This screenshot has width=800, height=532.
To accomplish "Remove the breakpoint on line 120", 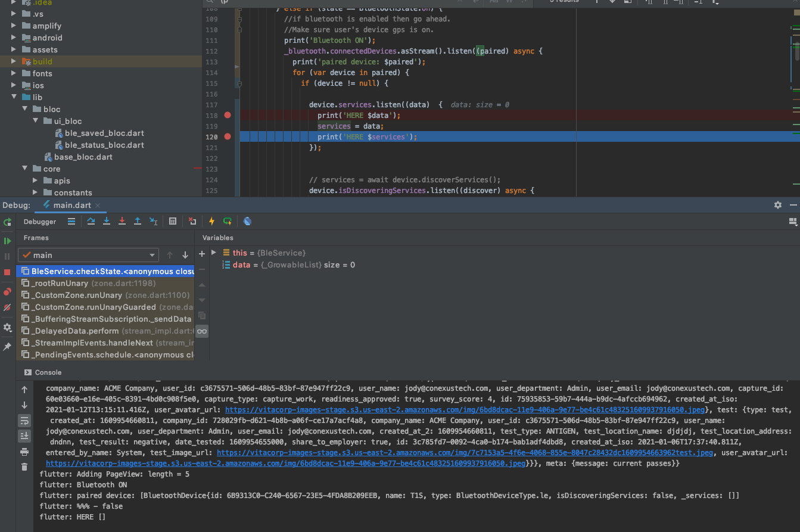I will click(x=227, y=136).
